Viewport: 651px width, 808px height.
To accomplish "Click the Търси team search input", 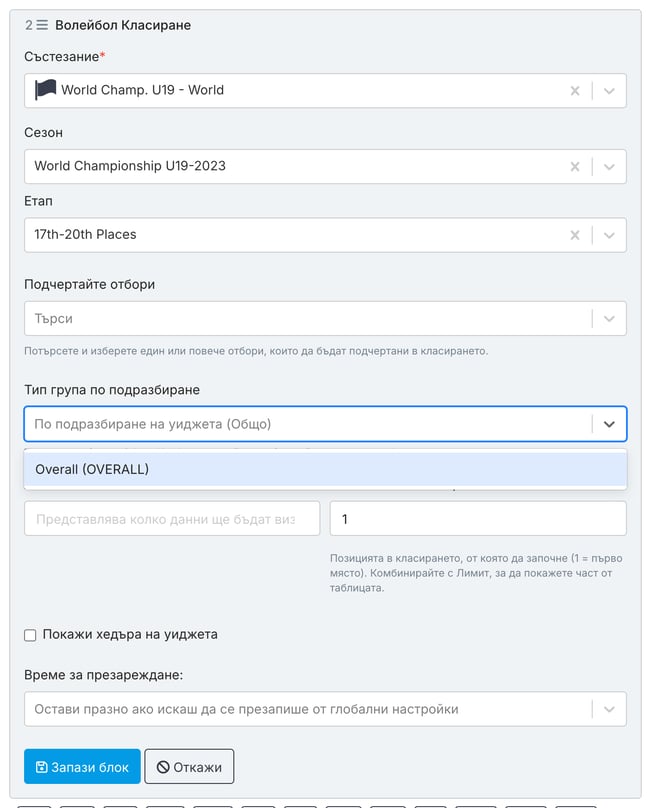I will pos(307,318).
